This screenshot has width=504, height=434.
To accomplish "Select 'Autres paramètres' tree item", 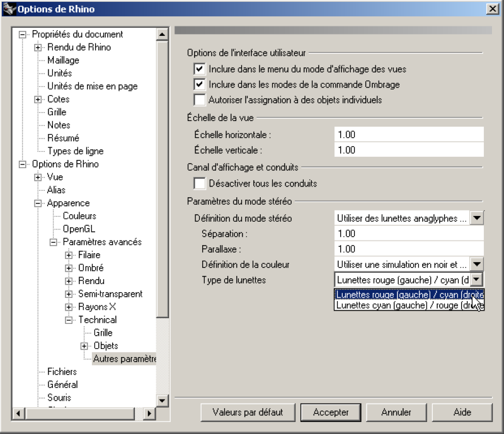I will point(124,359).
